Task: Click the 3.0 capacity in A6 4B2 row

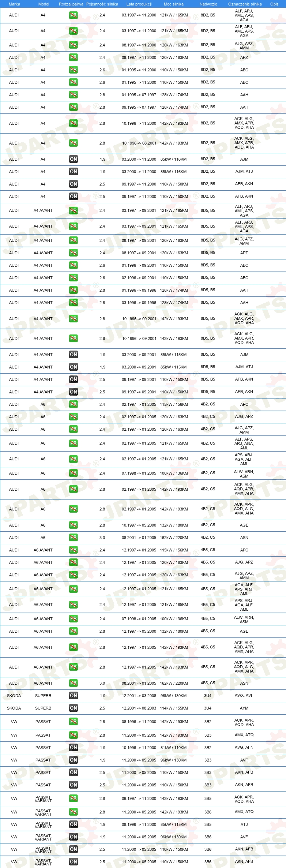Action: tap(102, 538)
